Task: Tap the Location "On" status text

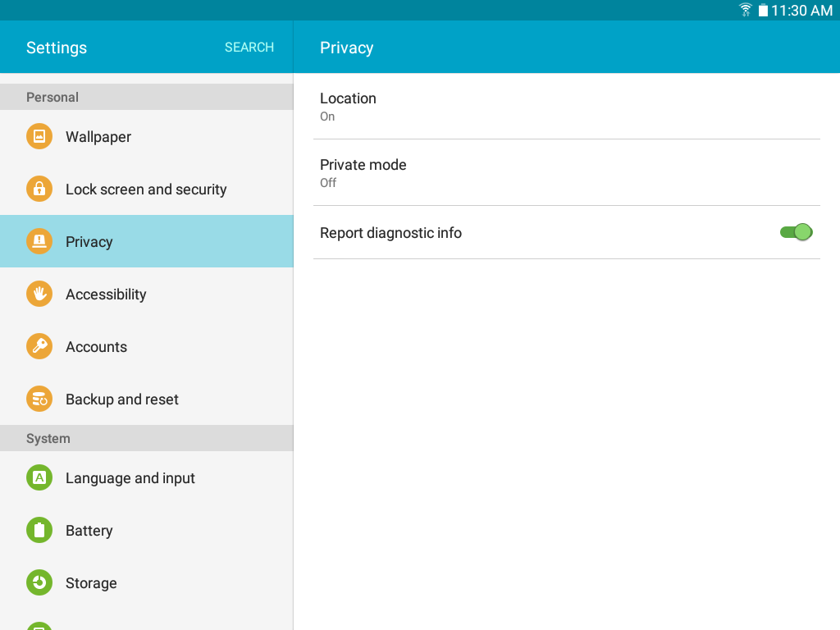Action: coord(327,116)
